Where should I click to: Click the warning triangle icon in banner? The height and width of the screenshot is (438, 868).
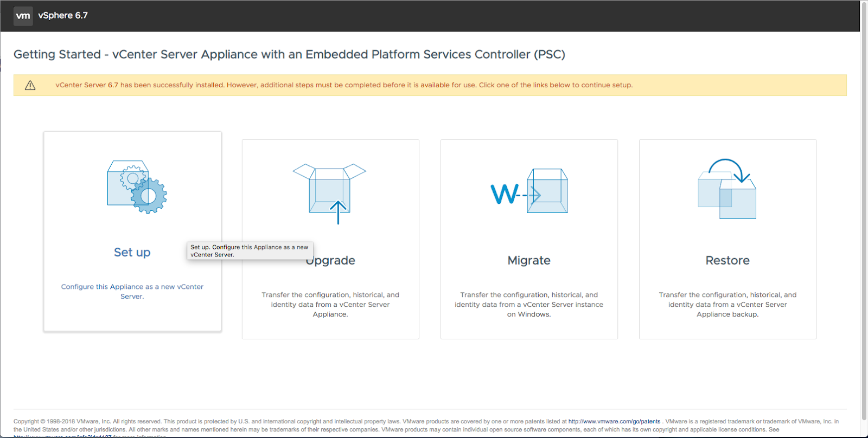30,85
